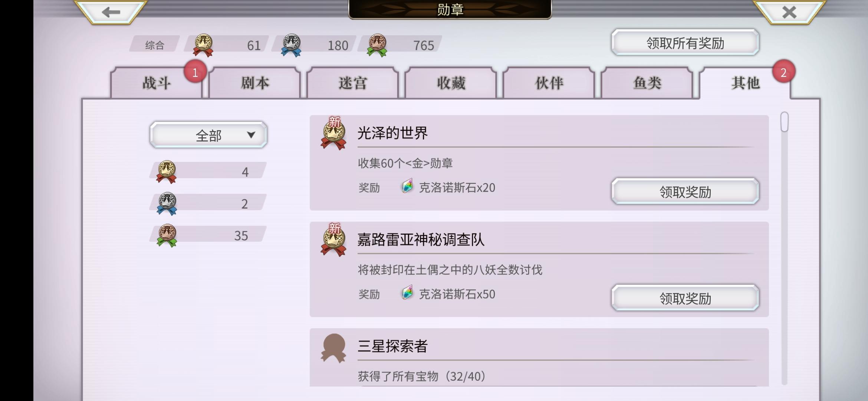
Task: Select the gold medal filter showing 4
Action: coord(208,172)
